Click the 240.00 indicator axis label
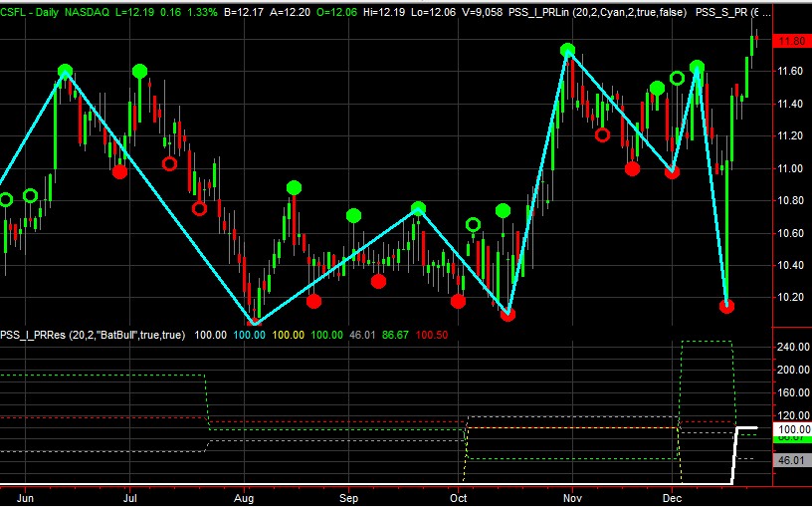 click(x=793, y=347)
